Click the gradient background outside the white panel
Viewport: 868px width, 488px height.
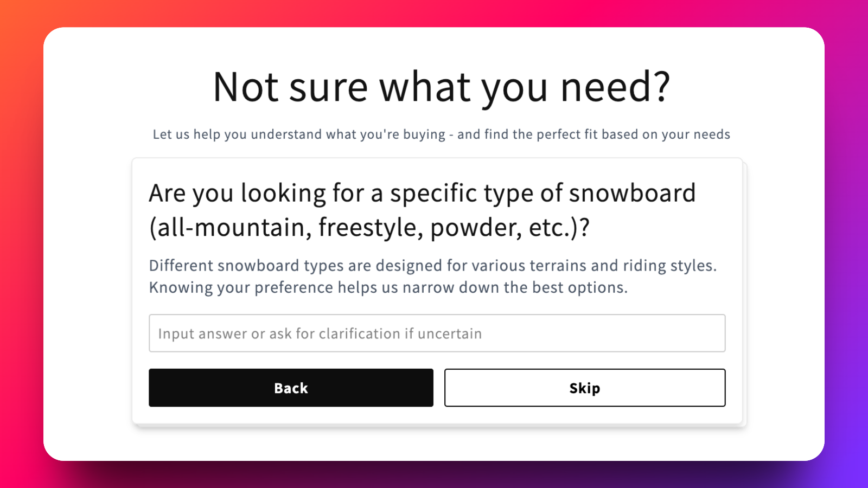pos(22,244)
